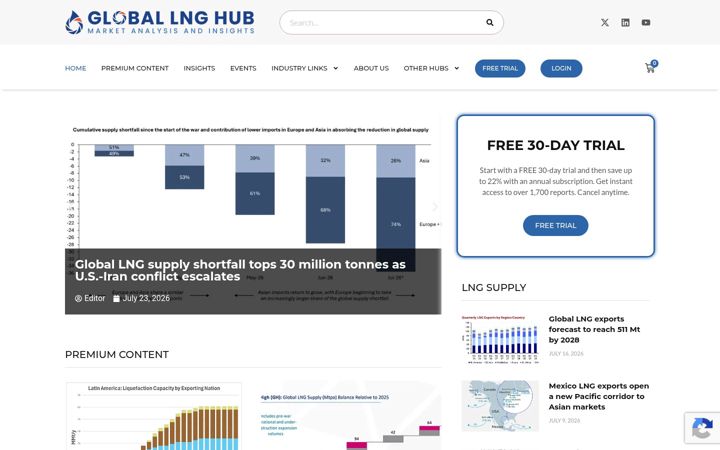Click the calendar icon beside July 23, 2026

click(117, 298)
